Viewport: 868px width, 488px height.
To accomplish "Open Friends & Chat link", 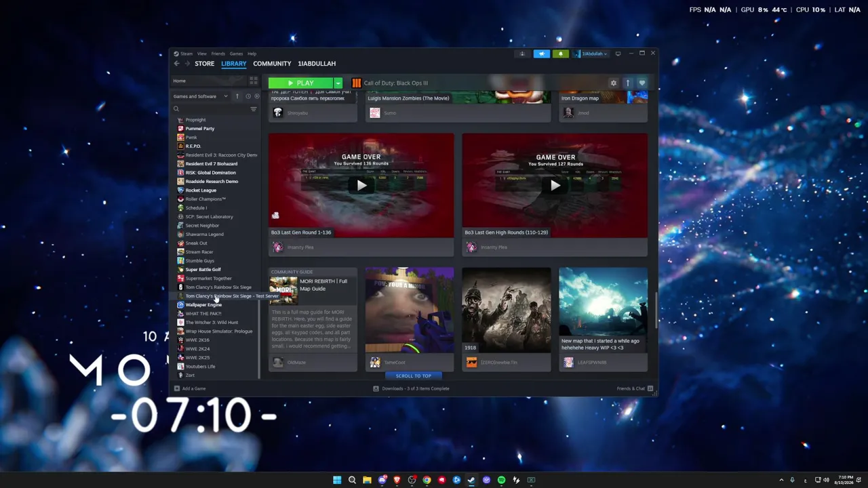I will tap(631, 388).
